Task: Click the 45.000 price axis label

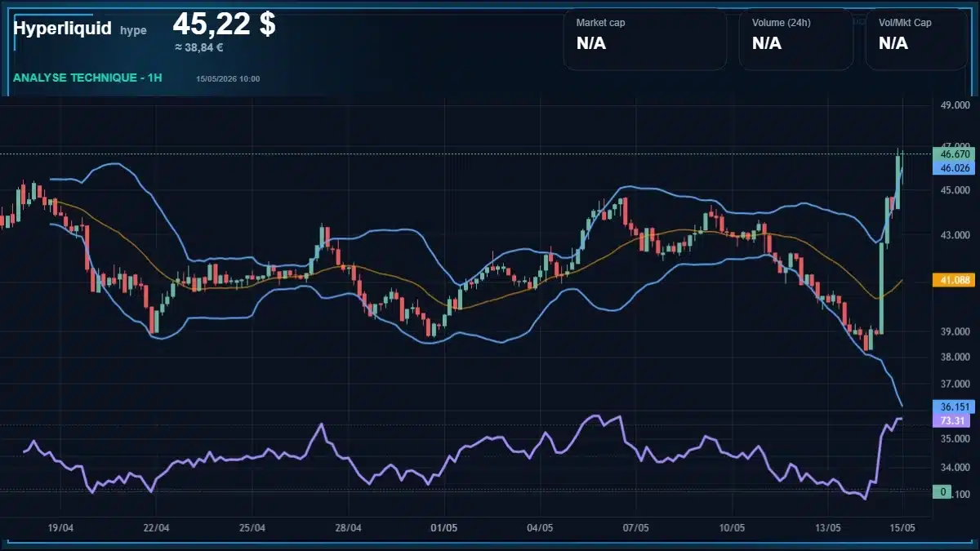Action: coord(955,189)
